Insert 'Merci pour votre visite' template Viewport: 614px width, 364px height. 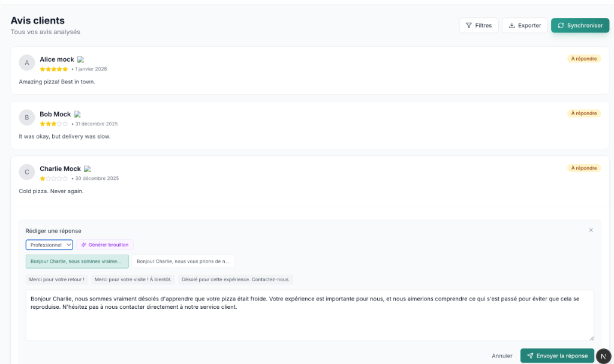pyautogui.click(x=133, y=279)
